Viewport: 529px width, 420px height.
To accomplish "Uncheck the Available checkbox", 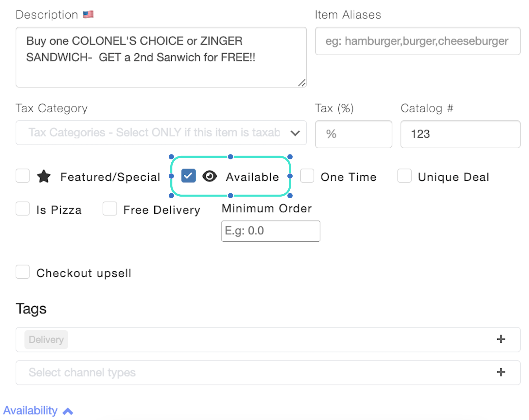I will pyautogui.click(x=189, y=176).
